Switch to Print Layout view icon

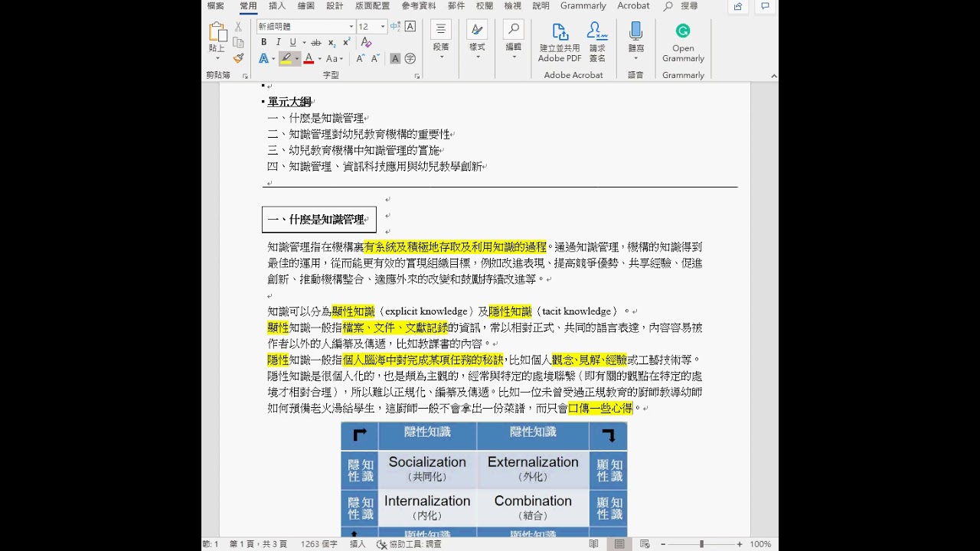[619, 544]
